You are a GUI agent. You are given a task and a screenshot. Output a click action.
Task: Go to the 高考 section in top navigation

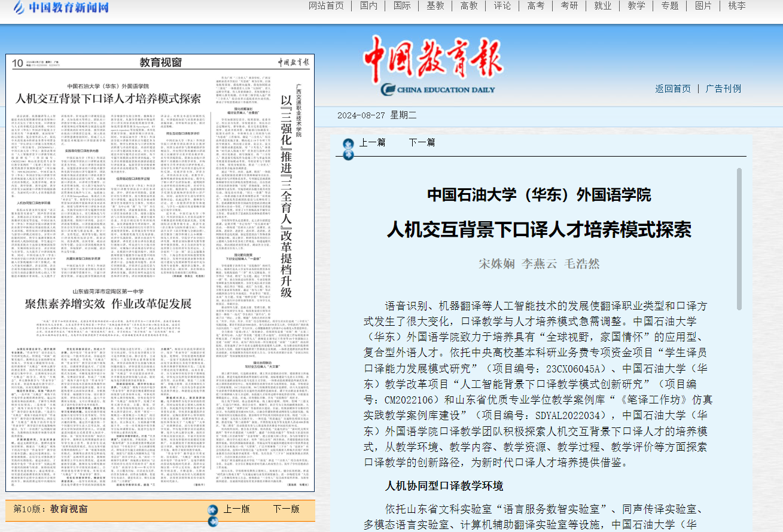(x=535, y=6)
